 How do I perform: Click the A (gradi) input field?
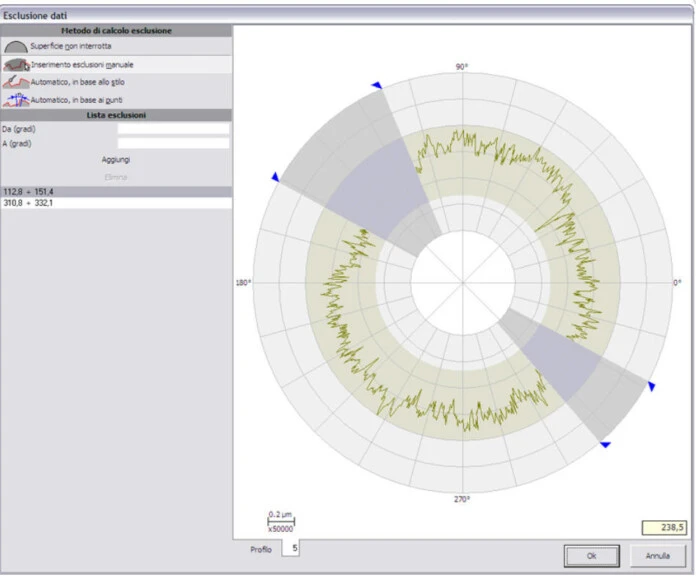(173, 144)
